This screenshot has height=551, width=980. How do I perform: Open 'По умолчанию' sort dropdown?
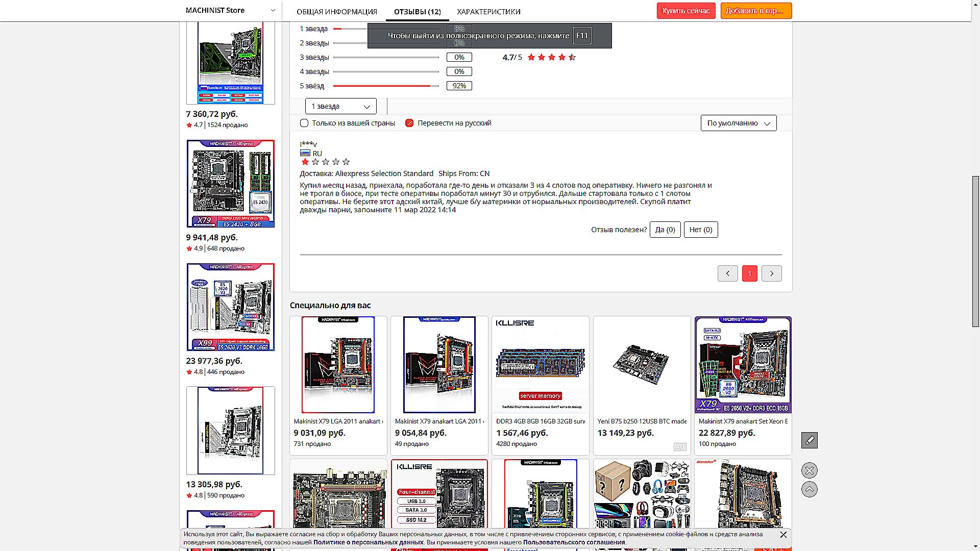click(x=738, y=123)
